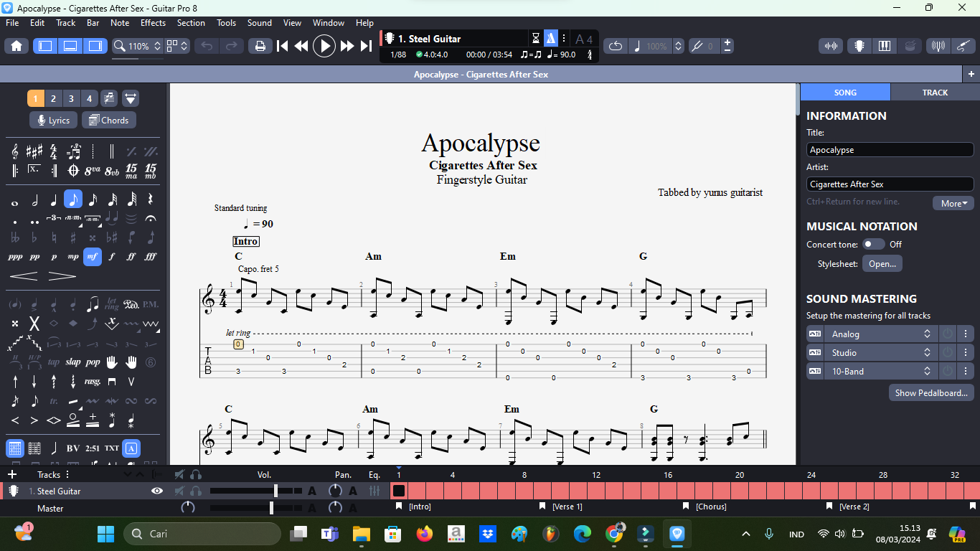The width and height of the screenshot is (980, 551).
Task: Switch to the TRACK inspector tab
Action: pyautogui.click(x=935, y=93)
